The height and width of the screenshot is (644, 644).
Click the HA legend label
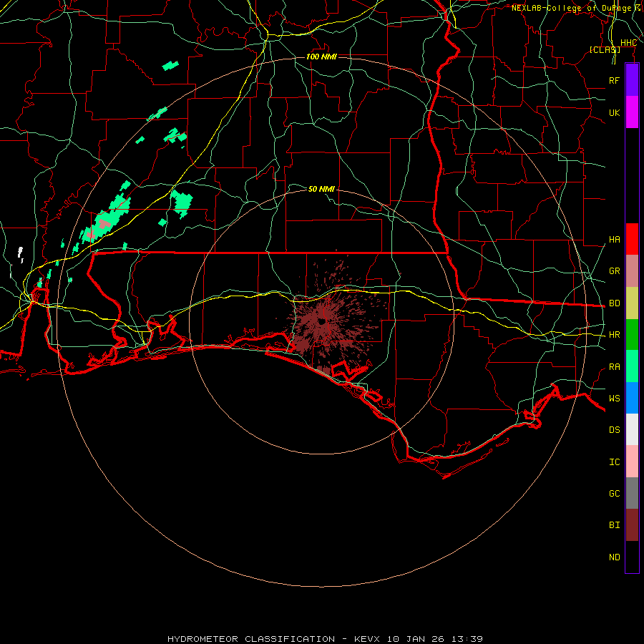pos(614,240)
